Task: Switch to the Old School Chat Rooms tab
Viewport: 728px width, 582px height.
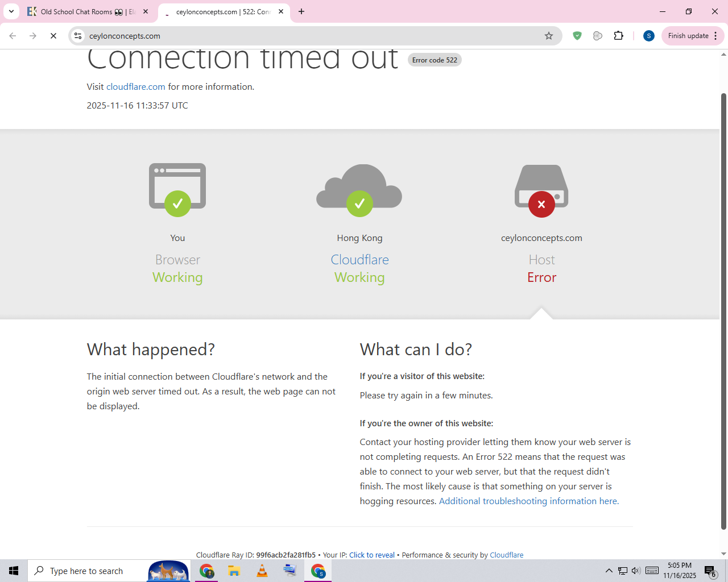Action: coord(89,11)
